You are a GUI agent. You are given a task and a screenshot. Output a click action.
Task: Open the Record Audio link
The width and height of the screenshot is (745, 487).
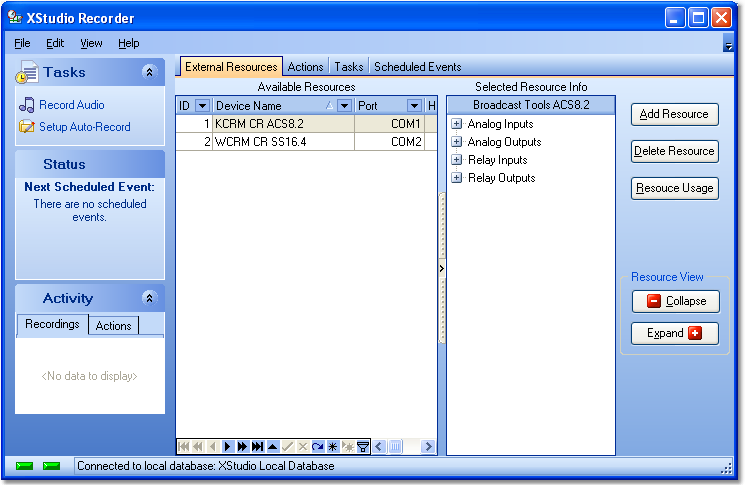[72, 105]
